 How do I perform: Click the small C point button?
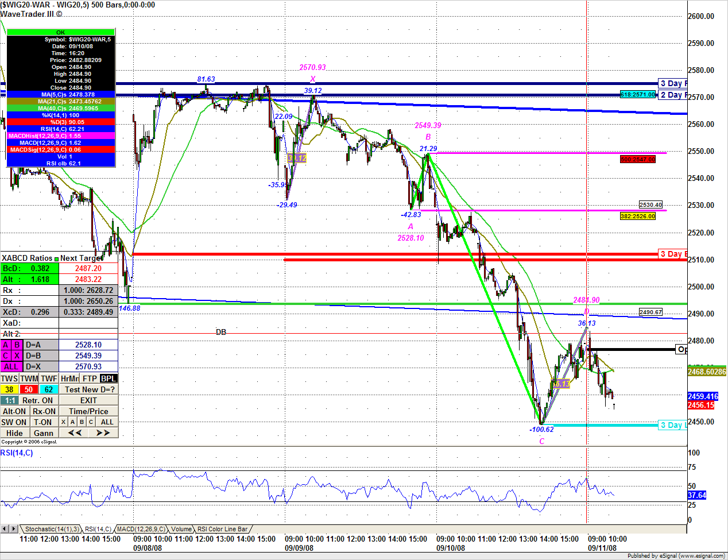[x=91, y=422]
